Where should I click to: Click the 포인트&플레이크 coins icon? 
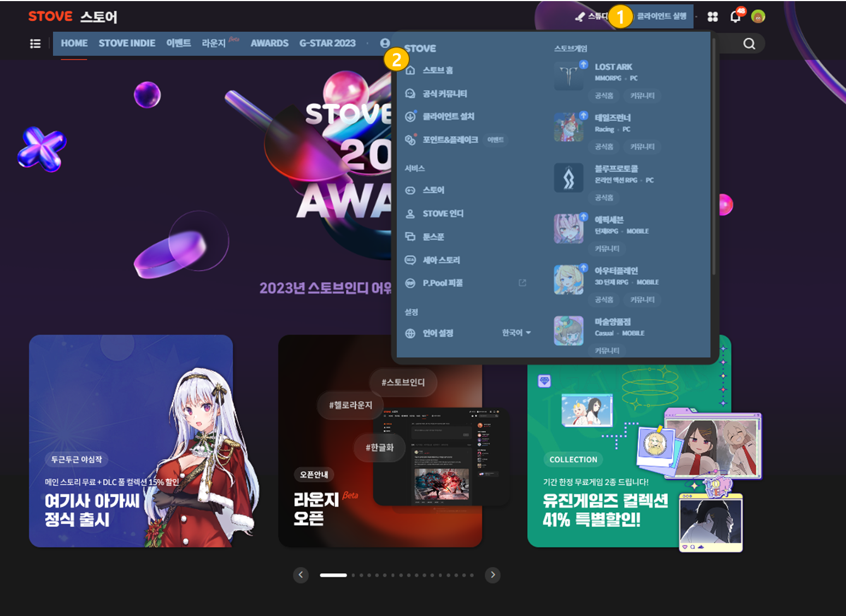[x=410, y=140]
